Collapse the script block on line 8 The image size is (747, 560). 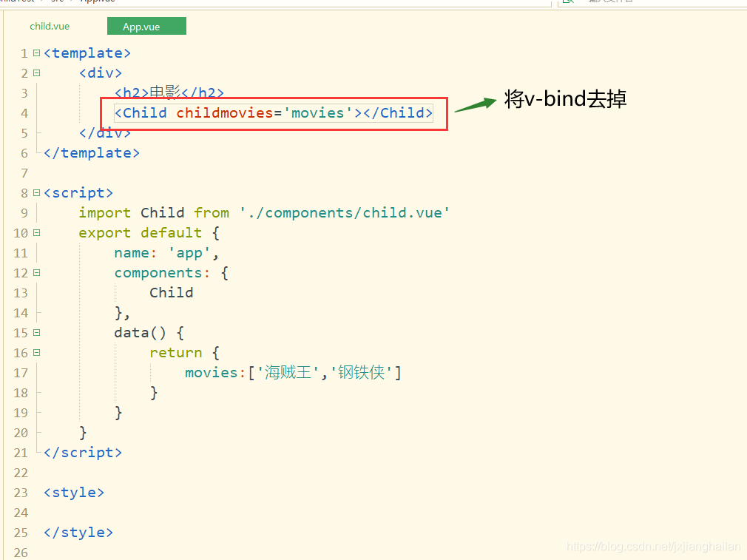pos(37,193)
